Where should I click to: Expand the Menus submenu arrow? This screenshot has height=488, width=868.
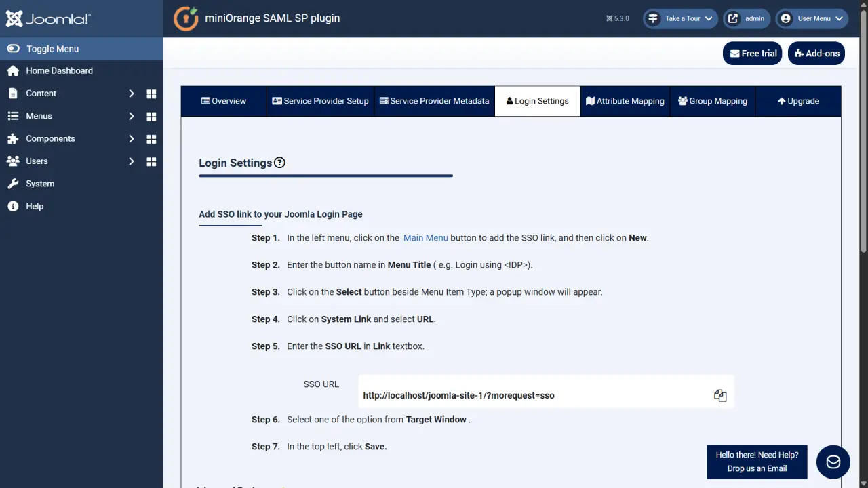click(x=132, y=116)
